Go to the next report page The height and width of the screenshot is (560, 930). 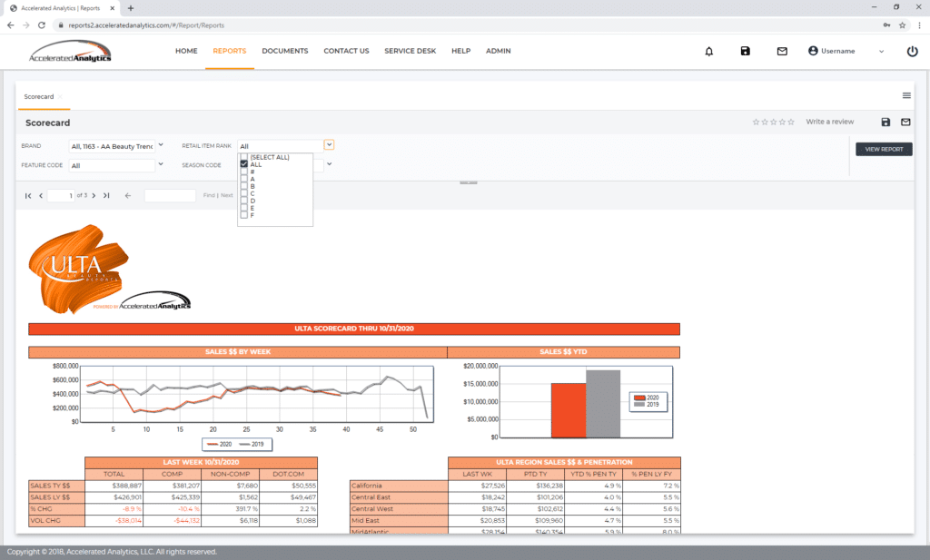click(94, 195)
